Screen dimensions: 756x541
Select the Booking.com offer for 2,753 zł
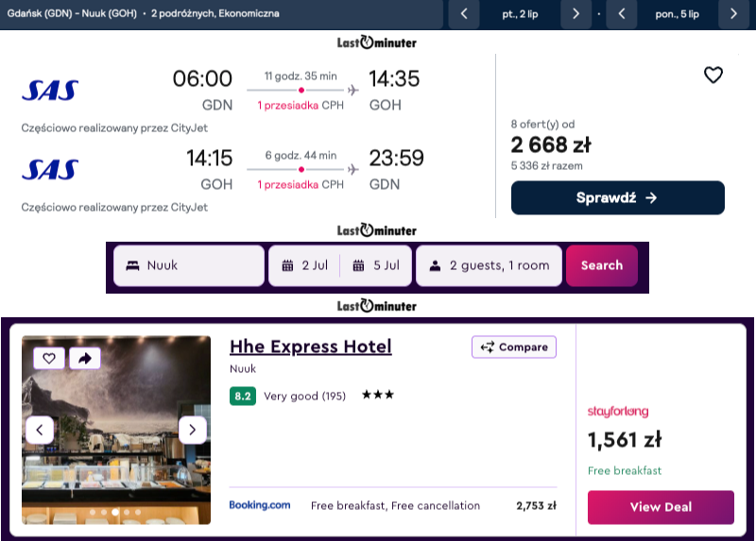coord(393,505)
